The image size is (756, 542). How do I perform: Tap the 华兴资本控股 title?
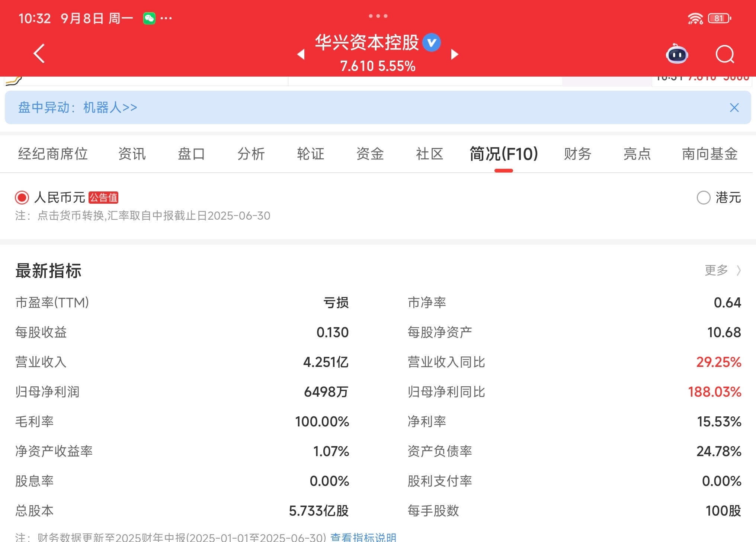click(367, 43)
